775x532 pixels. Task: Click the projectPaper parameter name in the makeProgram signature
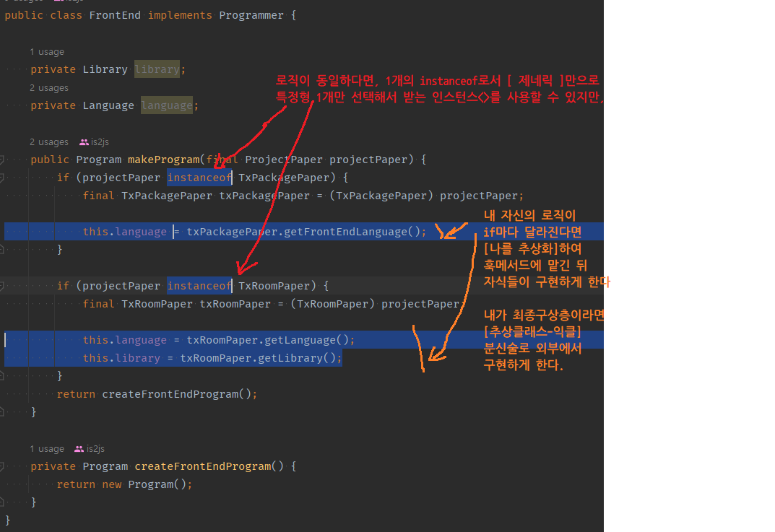click(368, 160)
